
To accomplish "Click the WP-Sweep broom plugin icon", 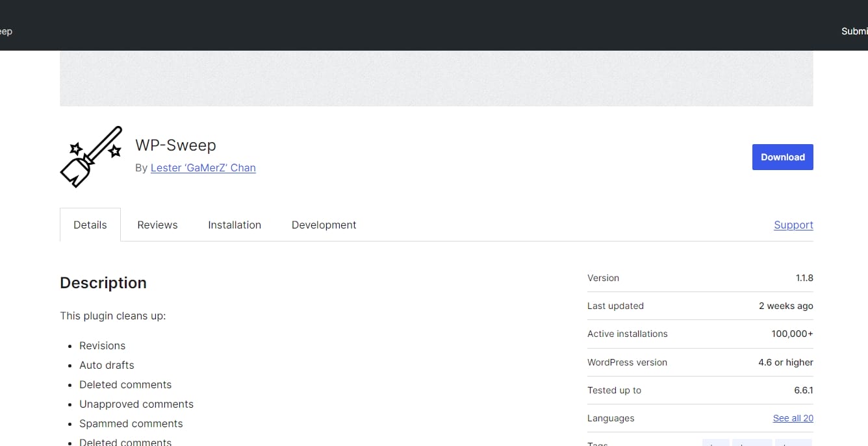I will [x=91, y=157].
